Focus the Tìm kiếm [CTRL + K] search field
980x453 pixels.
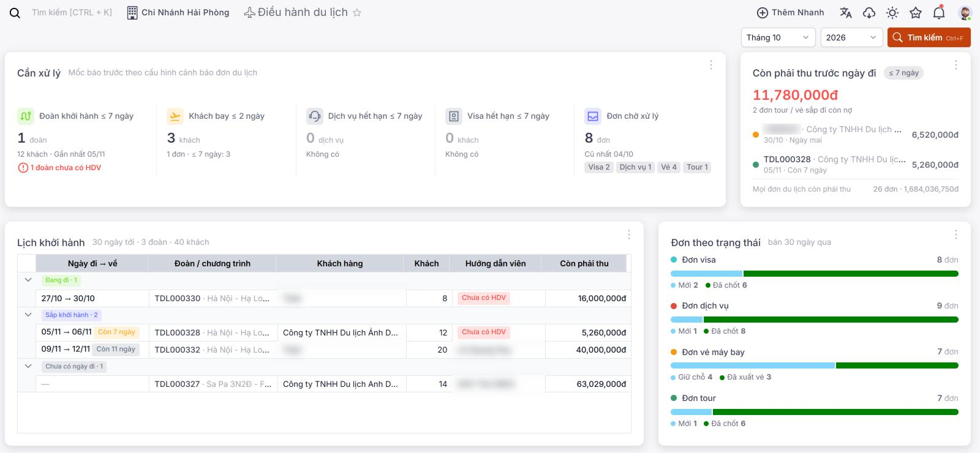[x=72, y=12]
